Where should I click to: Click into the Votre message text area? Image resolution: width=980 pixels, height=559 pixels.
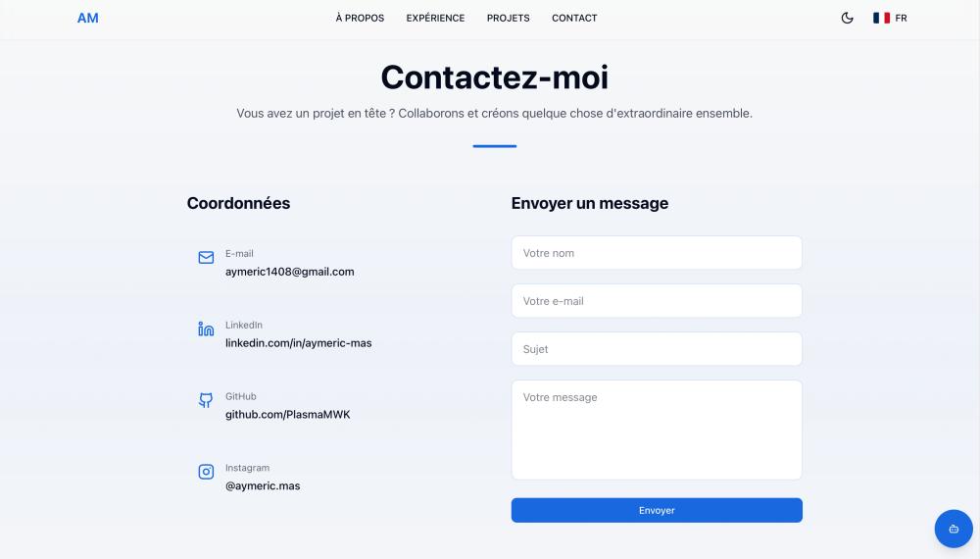pos(657,430)
